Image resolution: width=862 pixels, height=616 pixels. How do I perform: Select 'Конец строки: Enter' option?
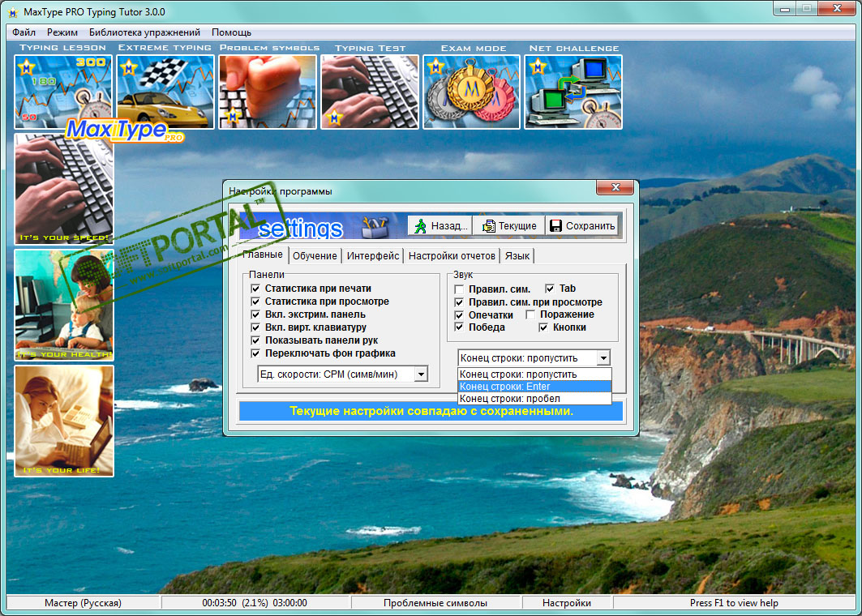pos(534,387)
